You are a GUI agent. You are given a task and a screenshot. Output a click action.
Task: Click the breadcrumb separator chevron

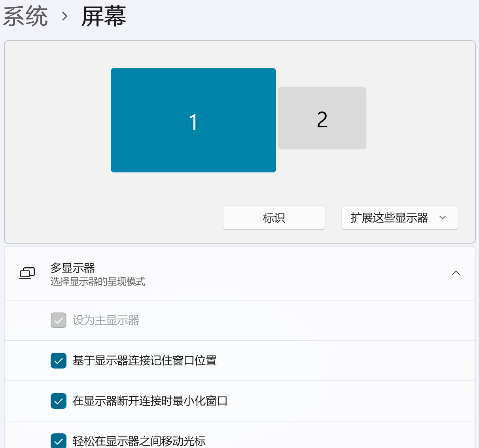65,17
